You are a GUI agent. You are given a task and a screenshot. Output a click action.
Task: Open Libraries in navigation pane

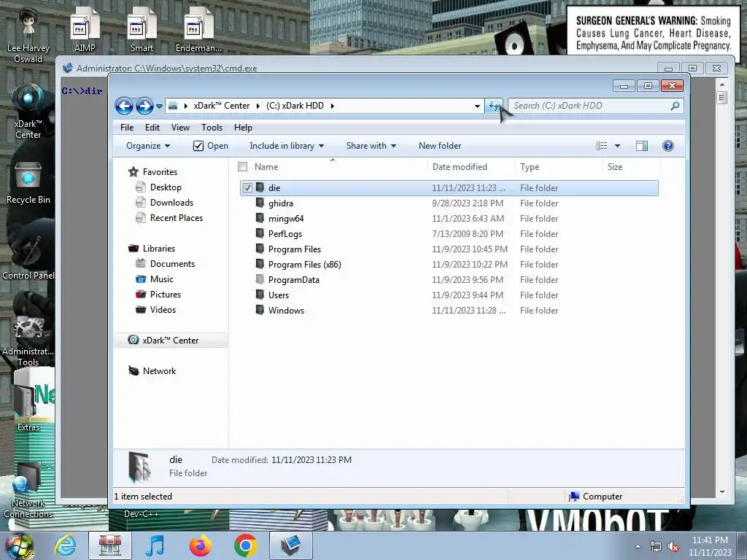pos(158,249)
